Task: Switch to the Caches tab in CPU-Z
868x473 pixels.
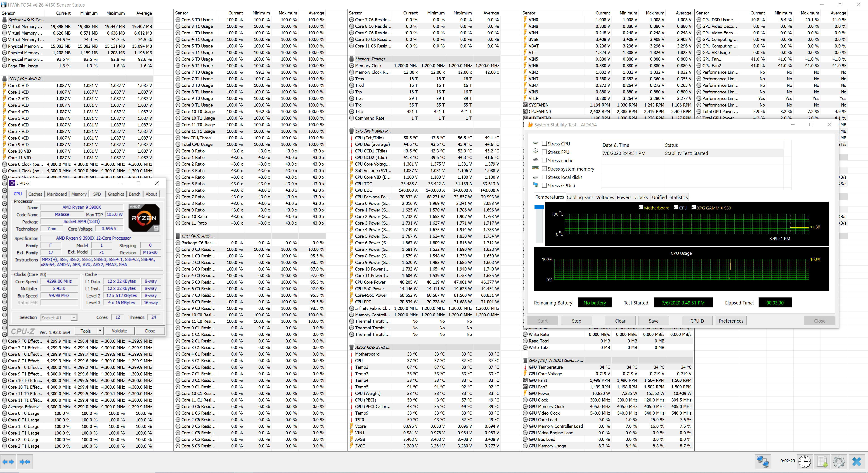Action: coord(35,194)
